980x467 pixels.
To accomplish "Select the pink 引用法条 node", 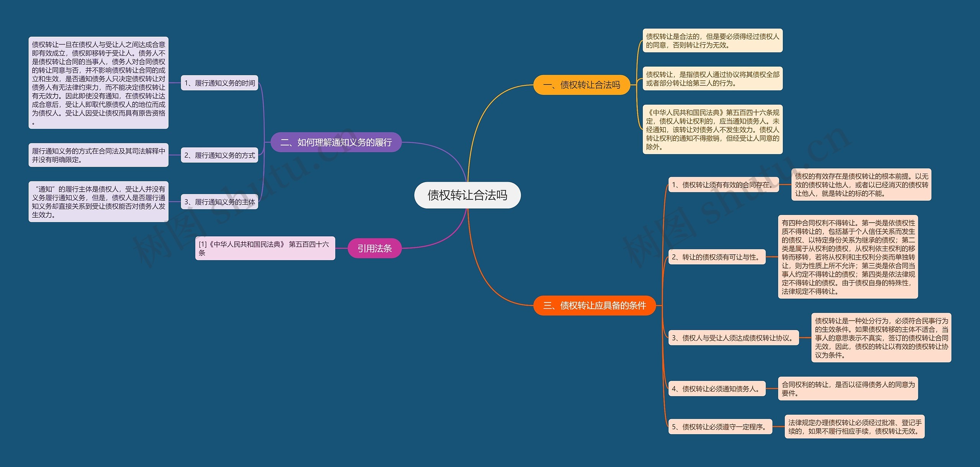I will click(x=374, y=248).
